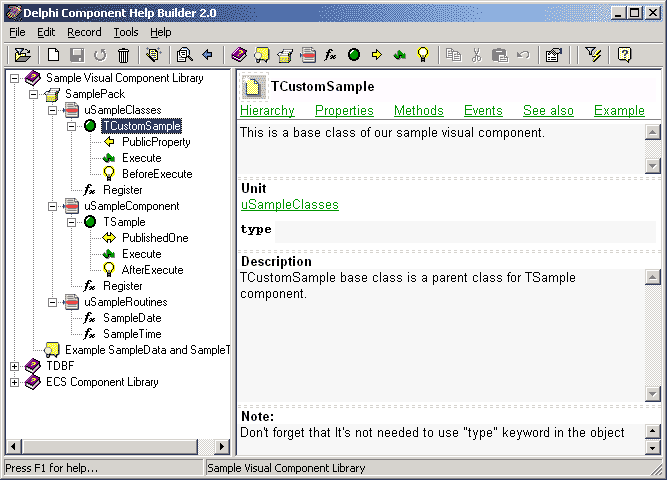Cut using scissors toolbar icon
This screenshot has height=480, width=667.
click(x=476, y=55)
